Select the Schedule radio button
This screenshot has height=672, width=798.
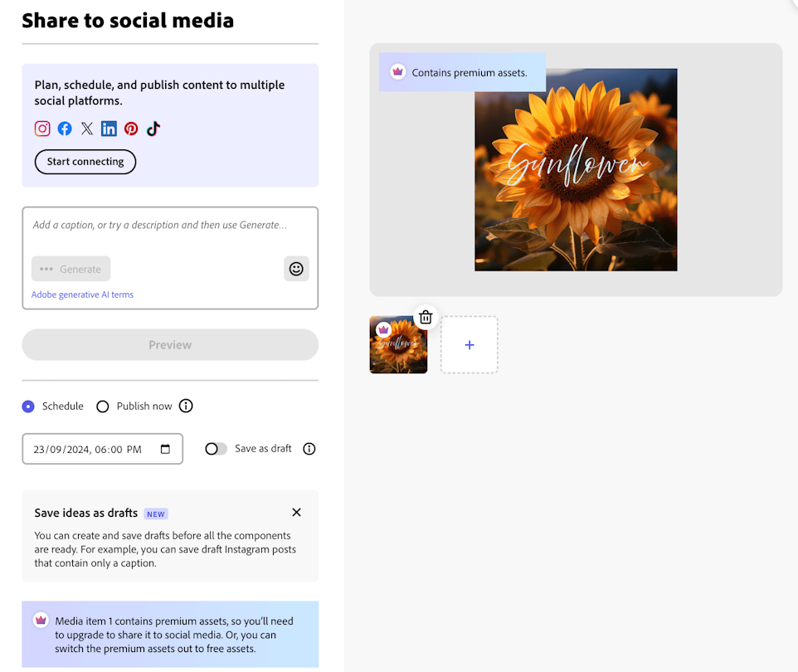tap(27, 406)
